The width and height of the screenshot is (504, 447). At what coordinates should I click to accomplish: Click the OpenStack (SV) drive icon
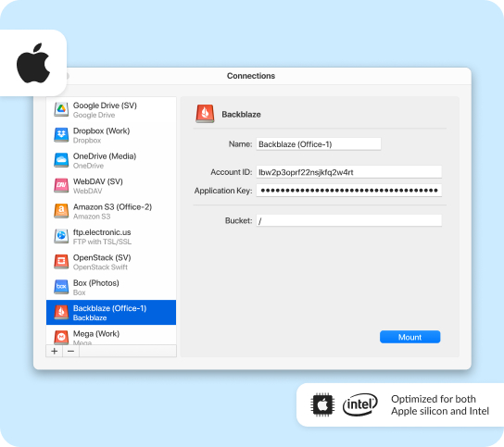point(61,262)
